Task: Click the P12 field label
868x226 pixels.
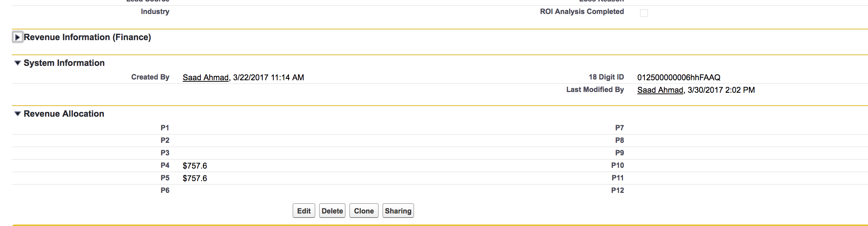Action: tap(617, 190)
